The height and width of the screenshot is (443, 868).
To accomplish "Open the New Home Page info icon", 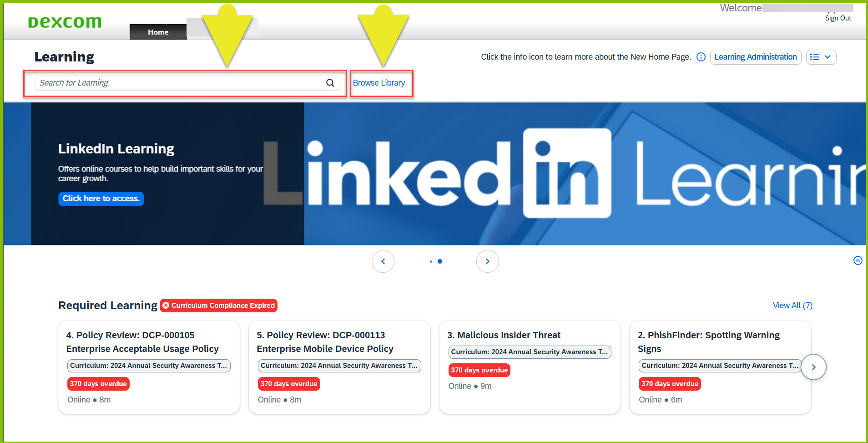I will 701,57.
